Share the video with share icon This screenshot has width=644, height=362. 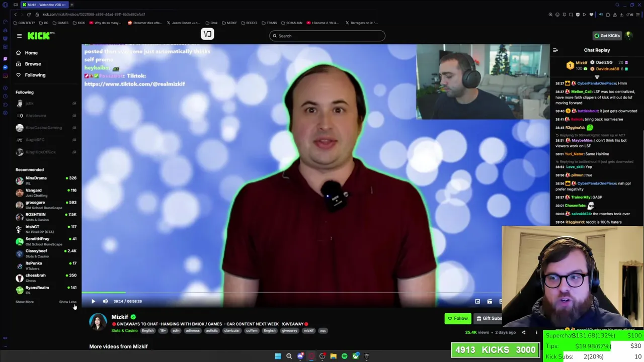click(523, 332)
